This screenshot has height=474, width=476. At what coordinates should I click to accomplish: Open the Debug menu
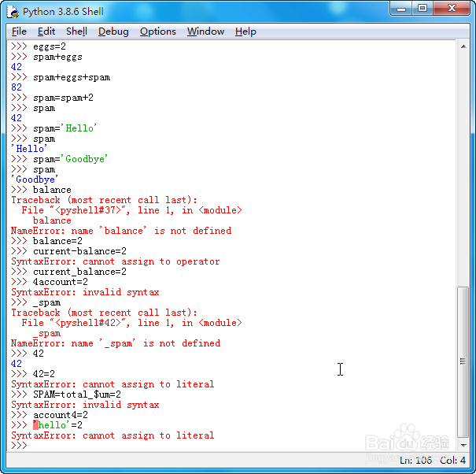[113, 31]
